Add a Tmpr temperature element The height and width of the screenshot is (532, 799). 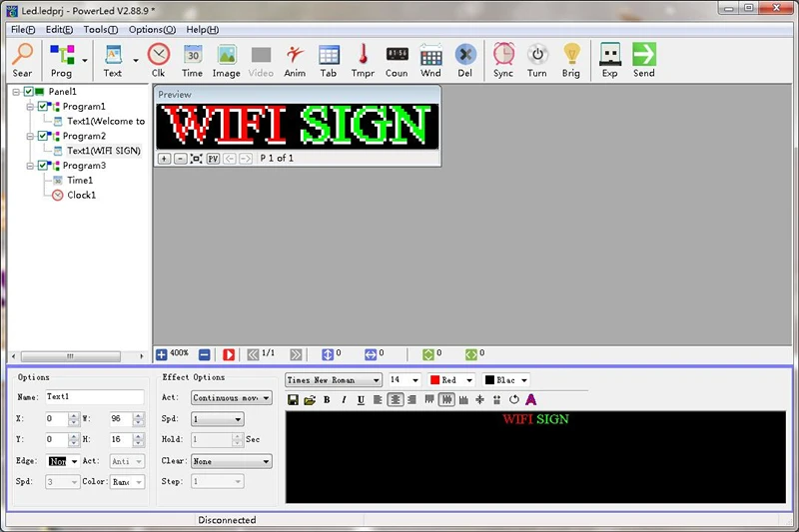point(363,60)
